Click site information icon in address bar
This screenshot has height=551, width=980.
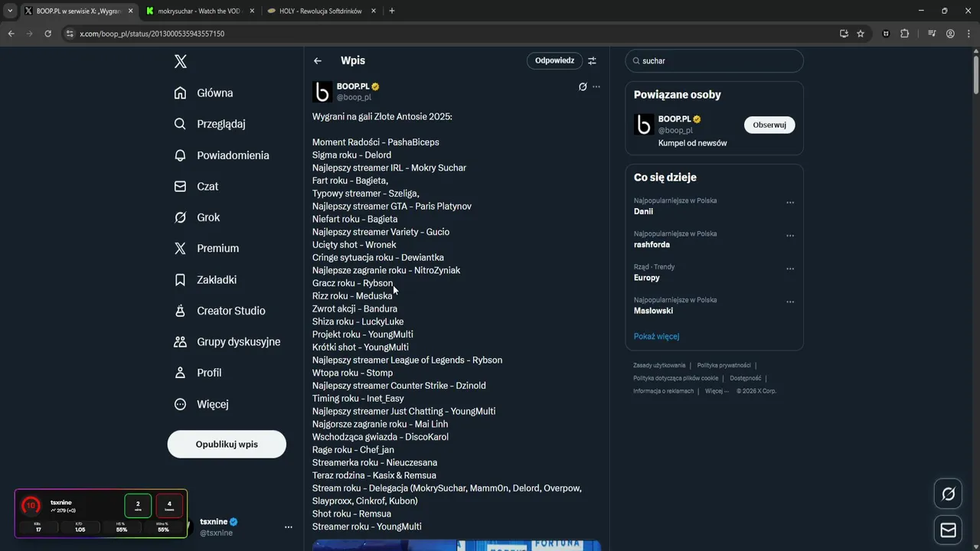pyautogui.click(x=70, y=34)
